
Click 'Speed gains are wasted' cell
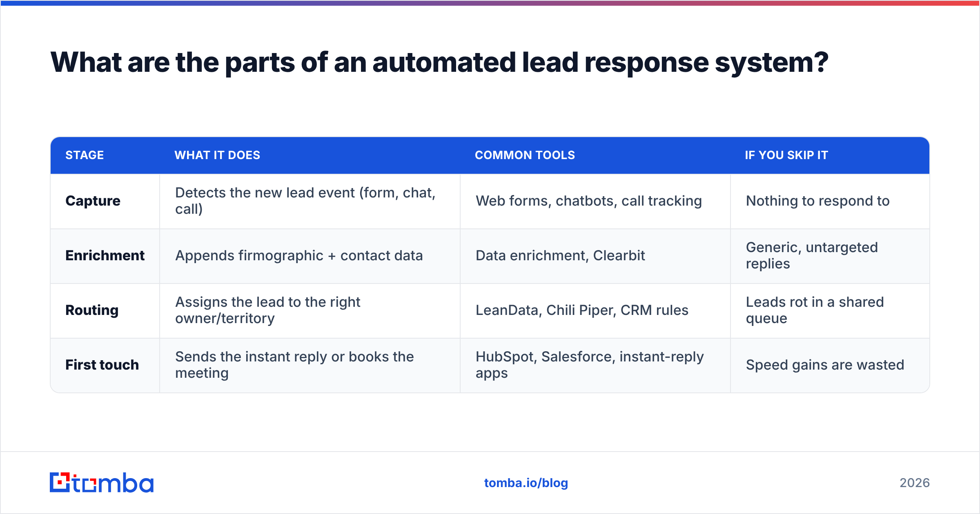pos(830,365)
